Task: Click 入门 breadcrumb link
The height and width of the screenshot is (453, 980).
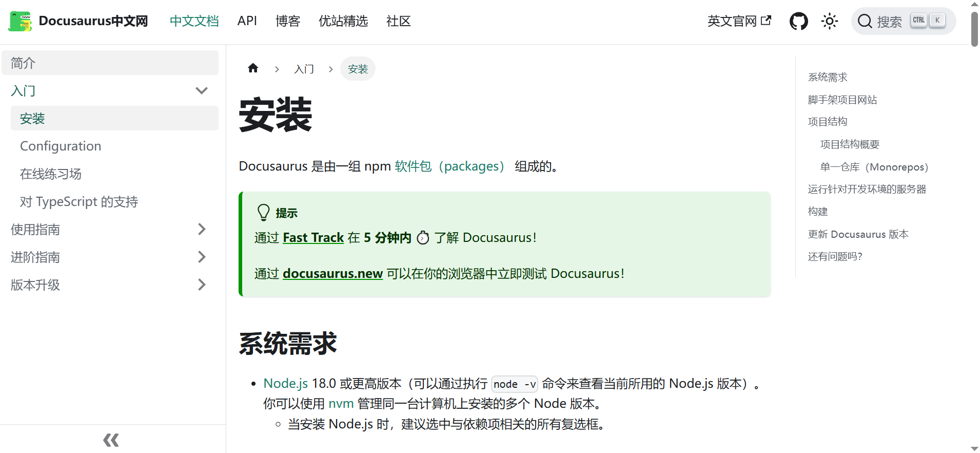Action: 304,69
